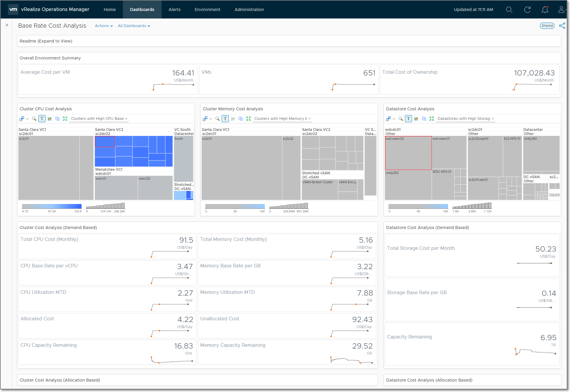
Task: Open Clusters with High CPU Base dropdown
Action: (x=99, y=119)
